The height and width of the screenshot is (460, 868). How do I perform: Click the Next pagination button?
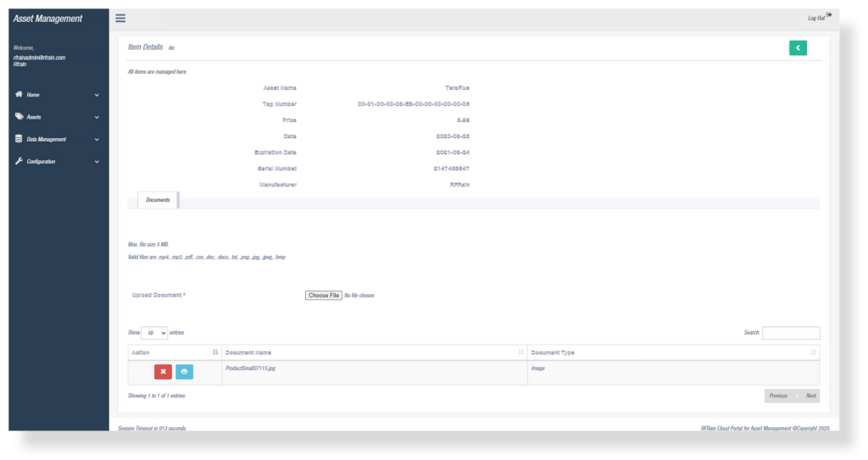(x=810, y=396)
